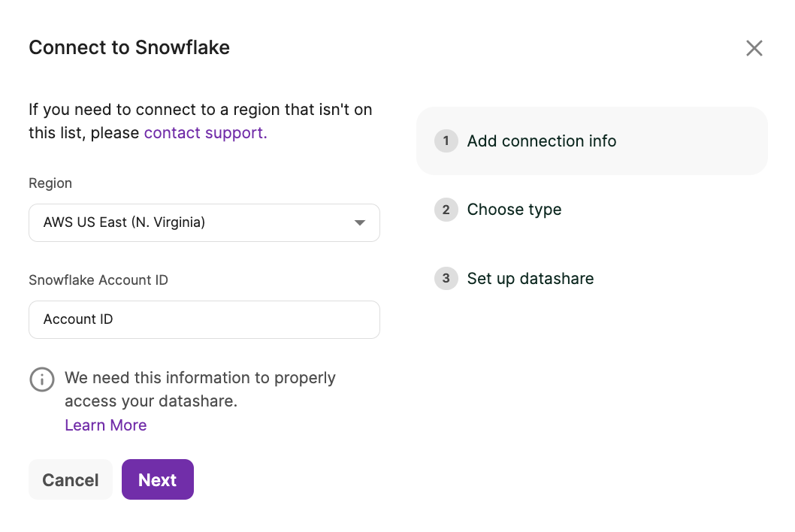Close the Connect to Snowflake dialog
The image size is (795, 532).
pyautogui.click(x=754, y=49)
